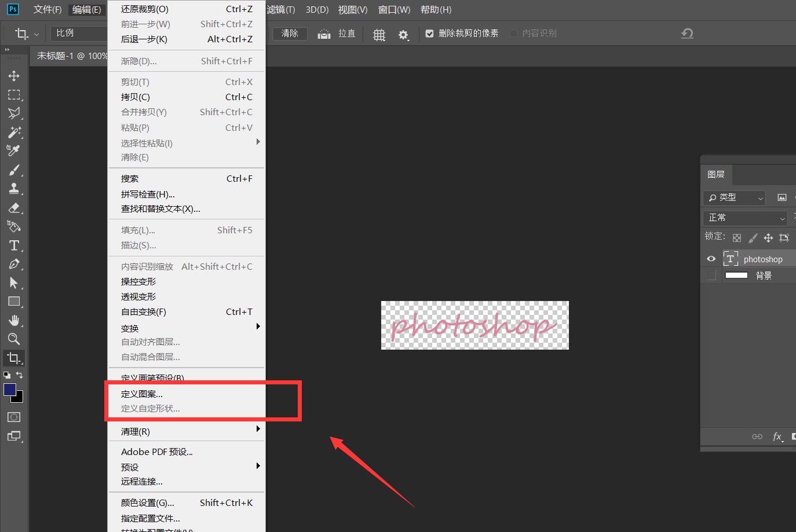796x532 pixels.
Task: Toggle artboard auto-nesting lock icon
Action: tap(784, 237)
